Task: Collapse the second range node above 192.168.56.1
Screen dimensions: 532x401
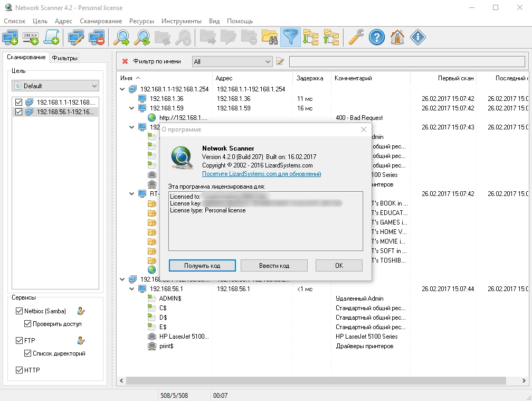Action: [122, 279]
